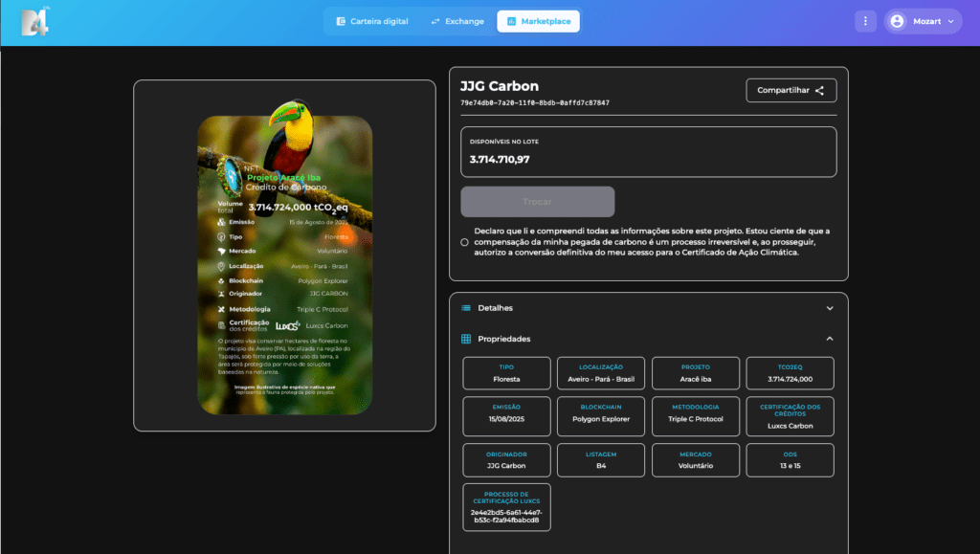Click the Tipo Floresta property card
980x554 pixels.
(506, 373)
